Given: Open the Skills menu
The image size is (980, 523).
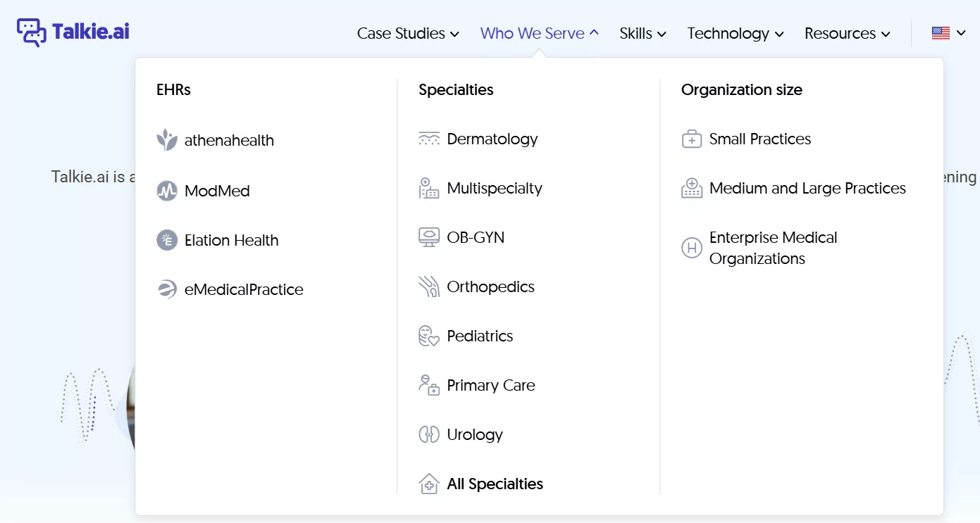Looking at the screenshot, I should (643, 33).
